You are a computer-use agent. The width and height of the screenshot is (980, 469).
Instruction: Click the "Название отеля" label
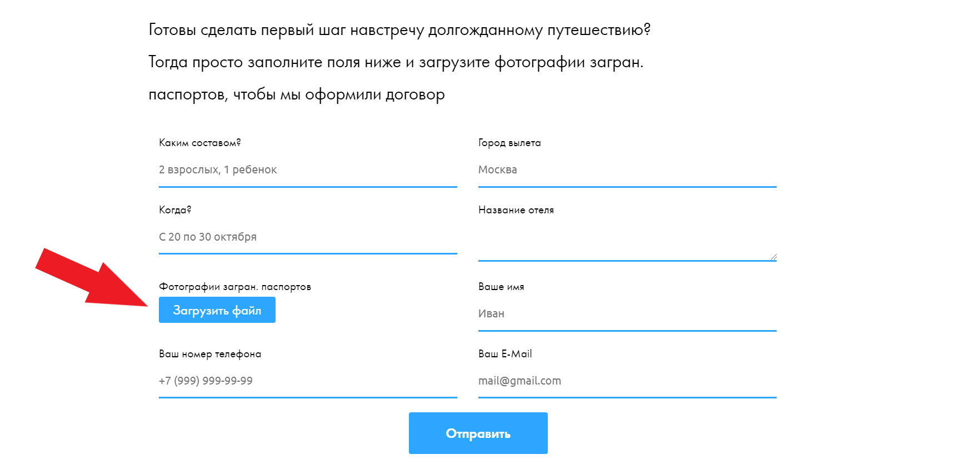tap(516, 210)
